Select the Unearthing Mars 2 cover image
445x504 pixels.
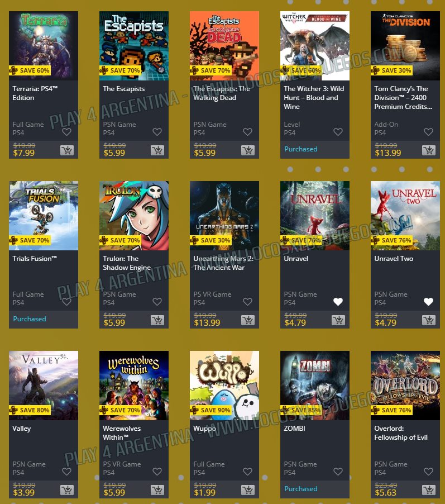(224, 216)
